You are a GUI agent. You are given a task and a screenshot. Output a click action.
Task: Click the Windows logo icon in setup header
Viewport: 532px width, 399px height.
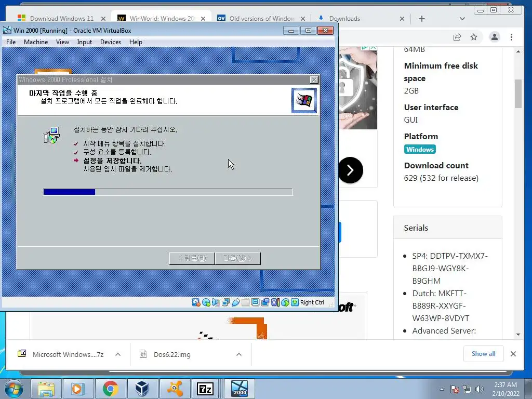(304, 100)
